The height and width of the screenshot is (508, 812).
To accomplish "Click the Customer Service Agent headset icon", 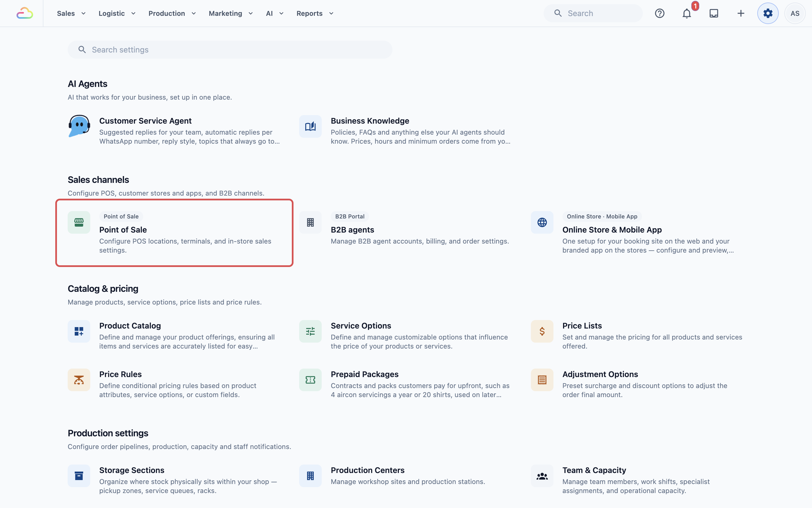I will (x=79, y=126).
